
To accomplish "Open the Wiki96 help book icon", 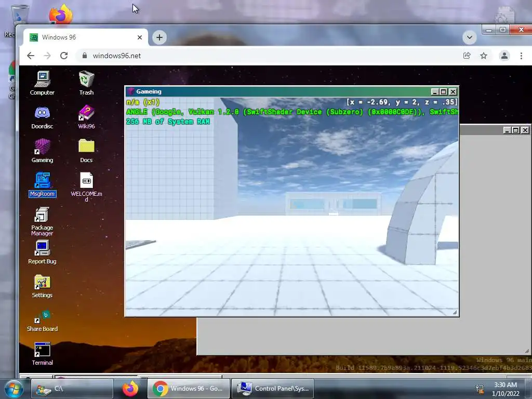I will pos(86,117).
